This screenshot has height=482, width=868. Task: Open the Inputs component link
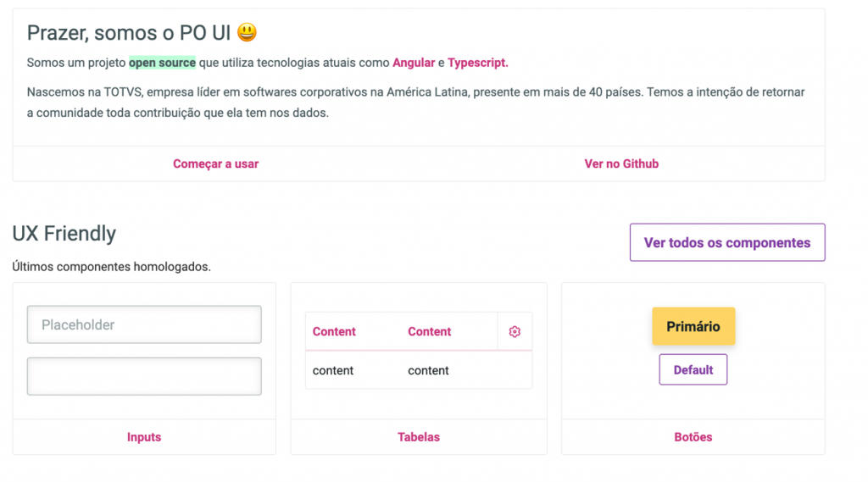pyautogui.click(x=144, y=437)
